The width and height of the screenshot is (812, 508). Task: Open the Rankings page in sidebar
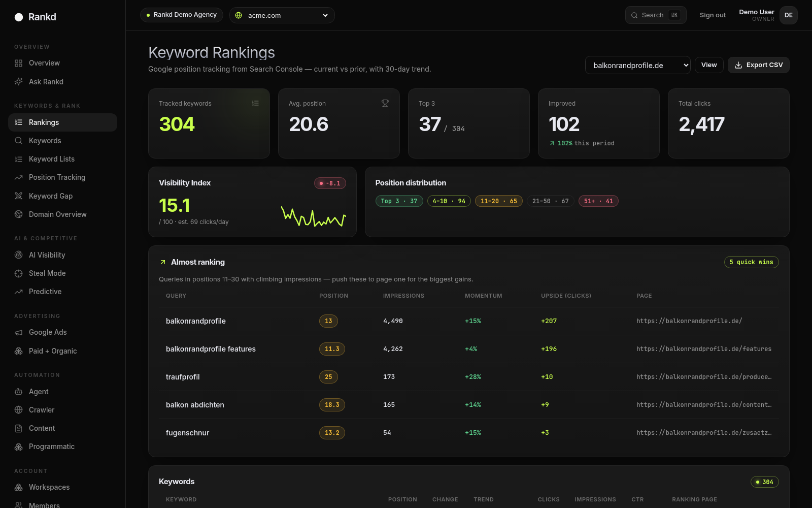[x=62, y=122]
